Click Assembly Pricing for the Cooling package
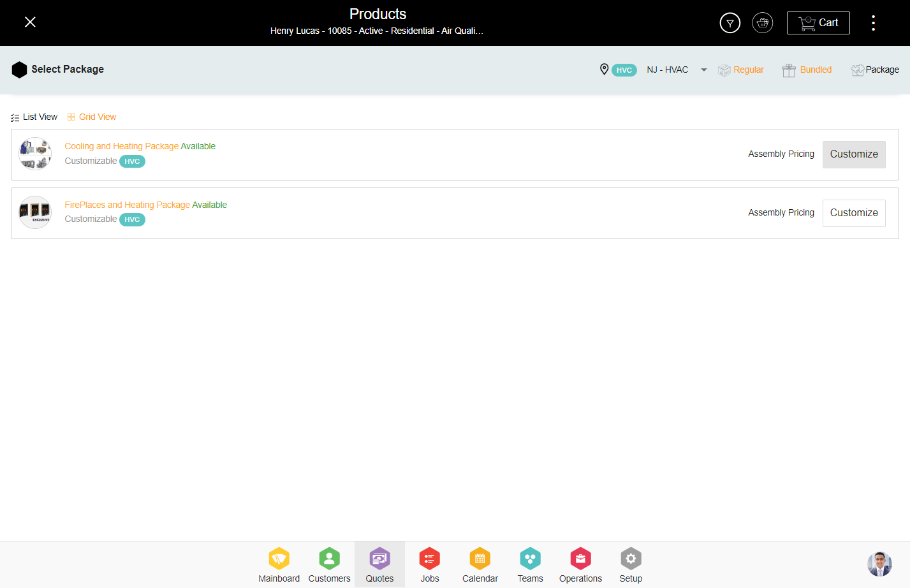The image size is (910, 588). coord(781,154)
